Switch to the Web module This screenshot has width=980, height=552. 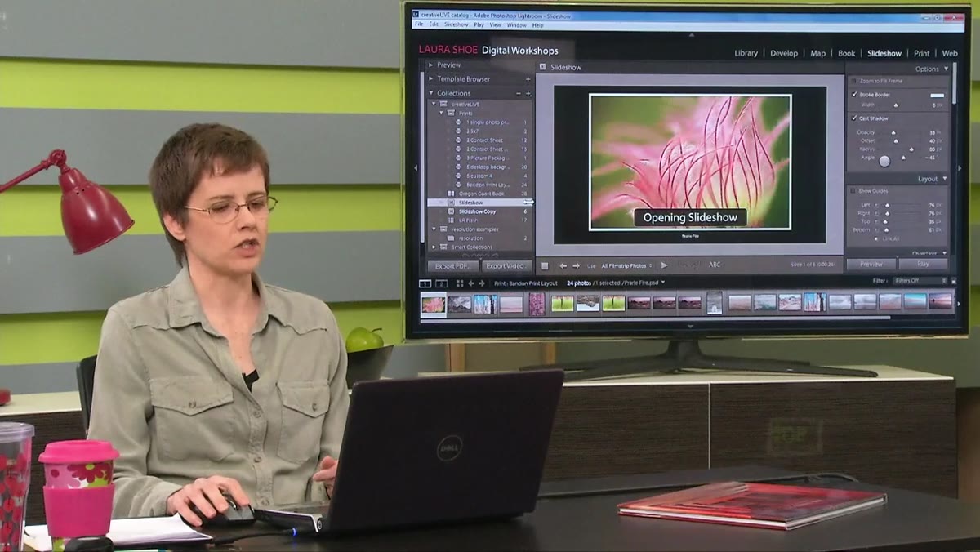(x=950, y=53)
